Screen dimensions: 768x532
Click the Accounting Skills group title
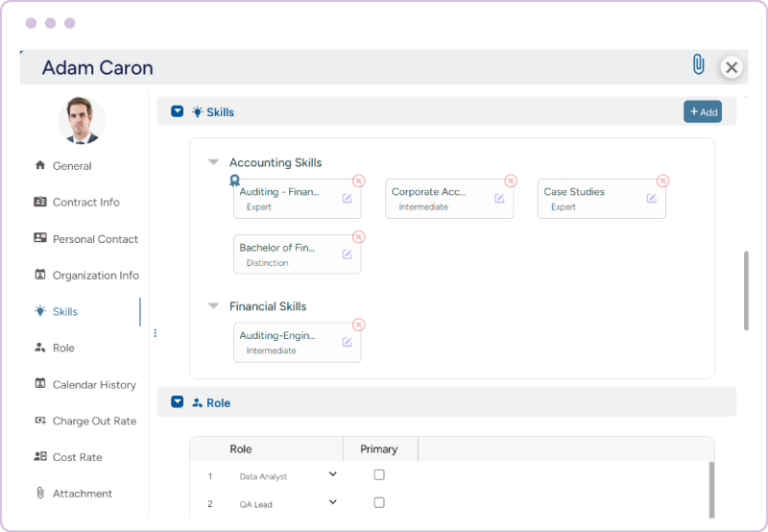point(276,162)
